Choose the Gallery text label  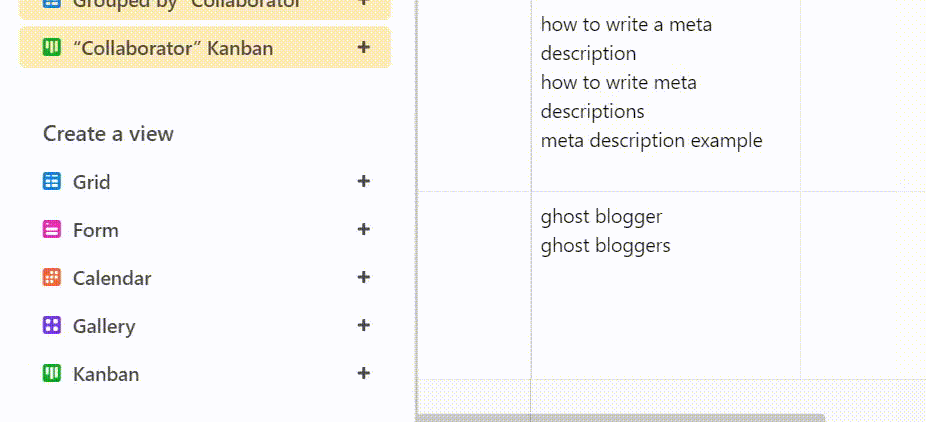click(104, 326)
